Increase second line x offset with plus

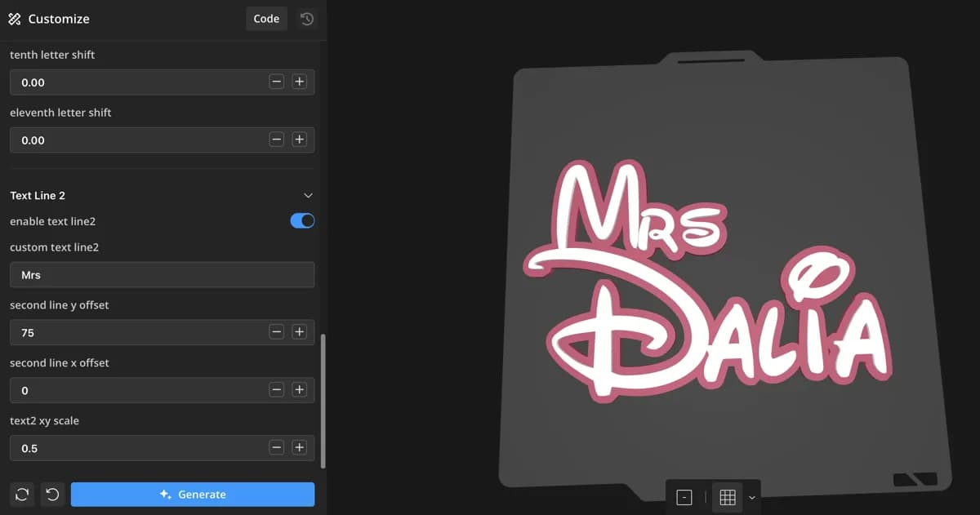point(300,390)
